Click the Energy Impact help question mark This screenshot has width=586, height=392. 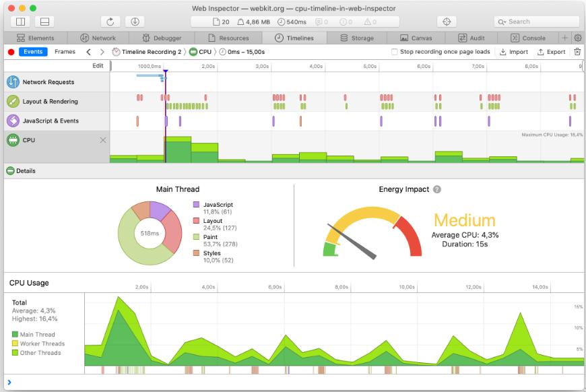coord(437,189)
